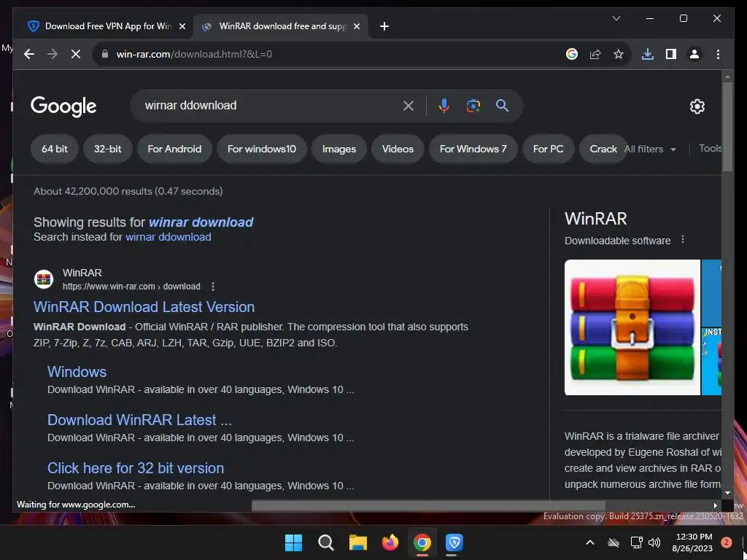Open the WinRAR books logo image
The image size is (747, 560).
(632, 327)
